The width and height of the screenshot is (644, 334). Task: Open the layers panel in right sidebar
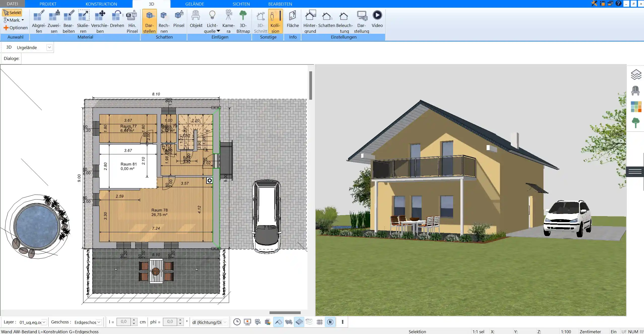pyautogui.click(x=636, y=74)
